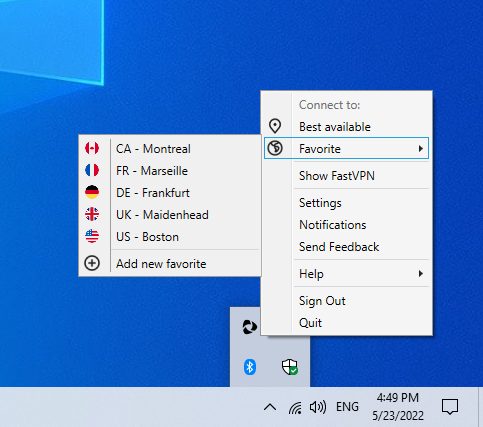The height and width of the screenshot is (427, 483).
Task: Choose Show FastVPN
Action: coord(347,176)
